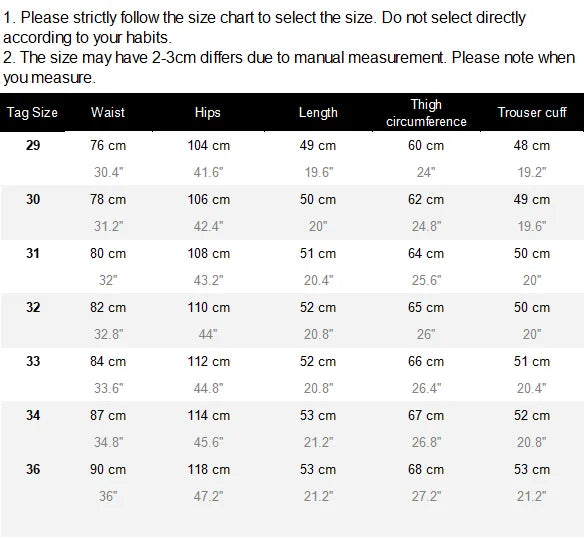Click tag size 32 row label

pyautogui.click(x=33, y=307)
